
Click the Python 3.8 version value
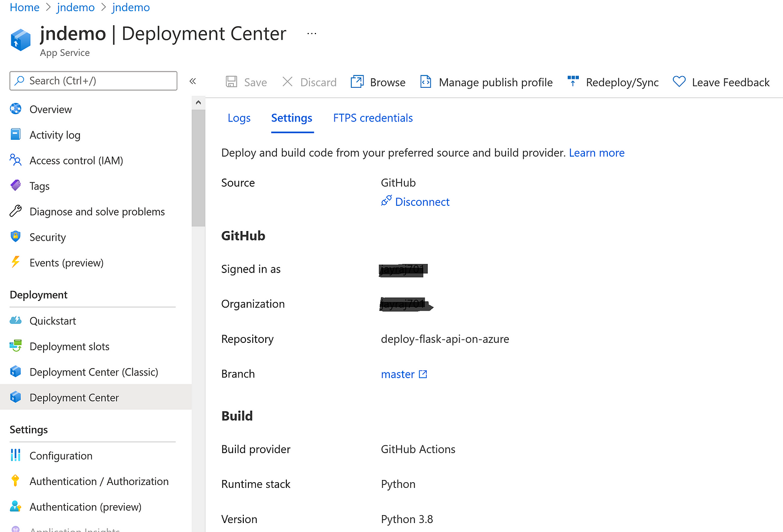(407, 519)
